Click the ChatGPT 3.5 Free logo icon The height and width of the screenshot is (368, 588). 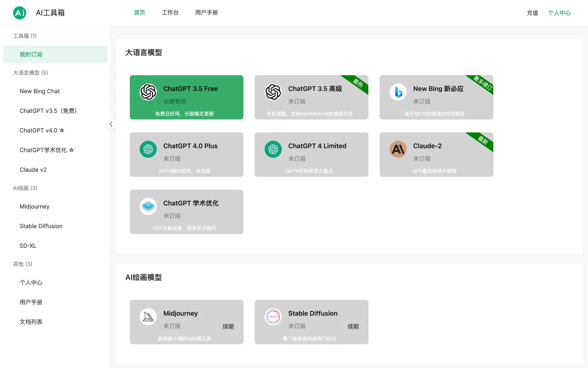148,92
